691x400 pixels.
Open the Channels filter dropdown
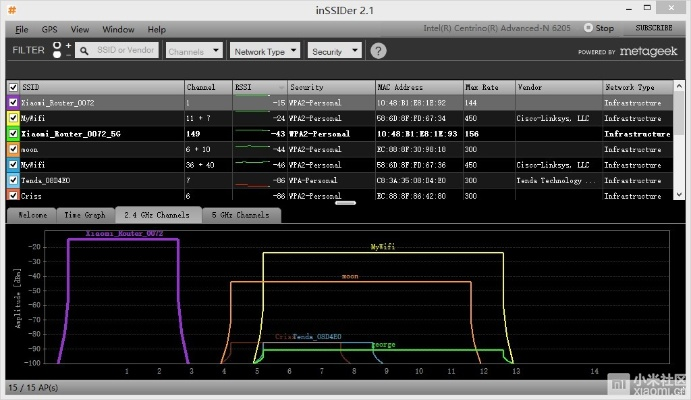click(195, 51)
